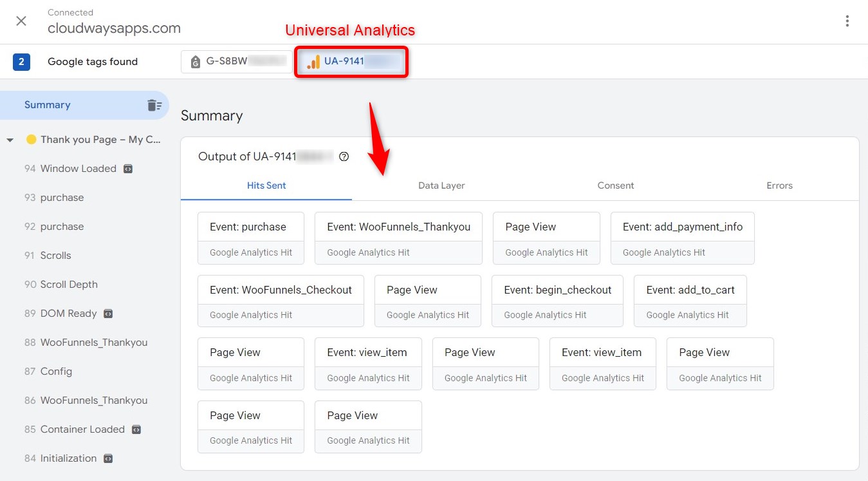868x481 pixels.
Task: Open the Consent tab
Action: pos(615,185)
